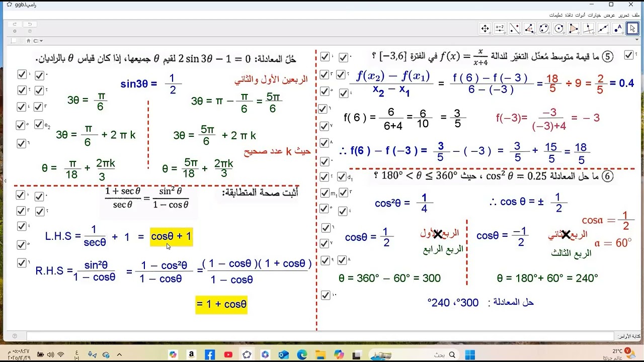Select the Point tool
This screenshot has width=644, height=362.
click(x=618, y=29)
